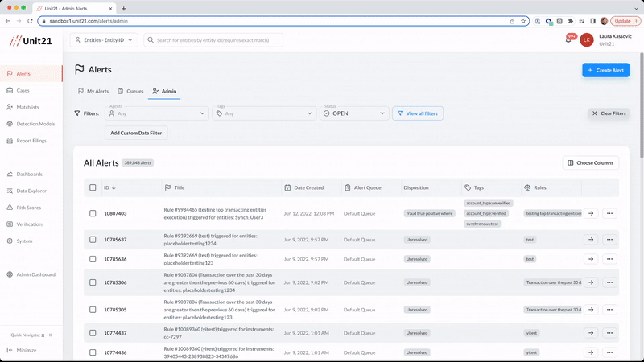Image resolution: width=644 pixels, height=362 pixels.
Task: Open browser extensions puzzle icon
Action: click(571, 21)
